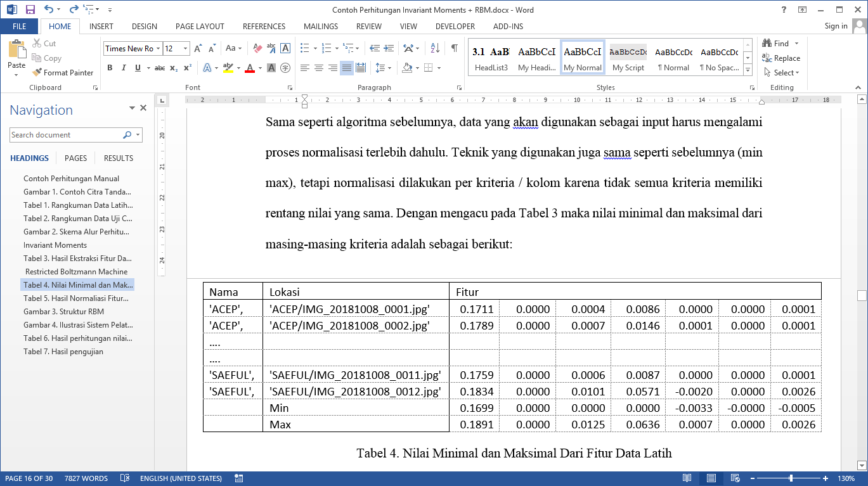Open the PAGE LAYOUT ribbon tab

coord(200,27)
